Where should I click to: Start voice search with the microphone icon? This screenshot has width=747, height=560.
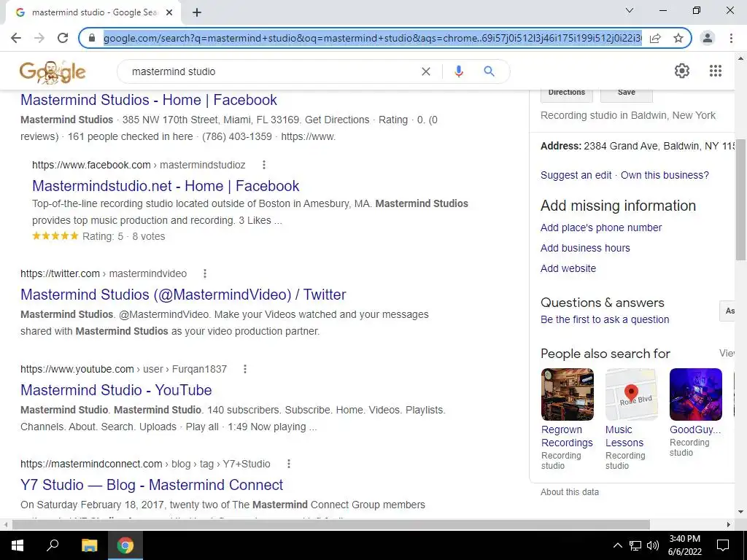[x=459, y=71]
